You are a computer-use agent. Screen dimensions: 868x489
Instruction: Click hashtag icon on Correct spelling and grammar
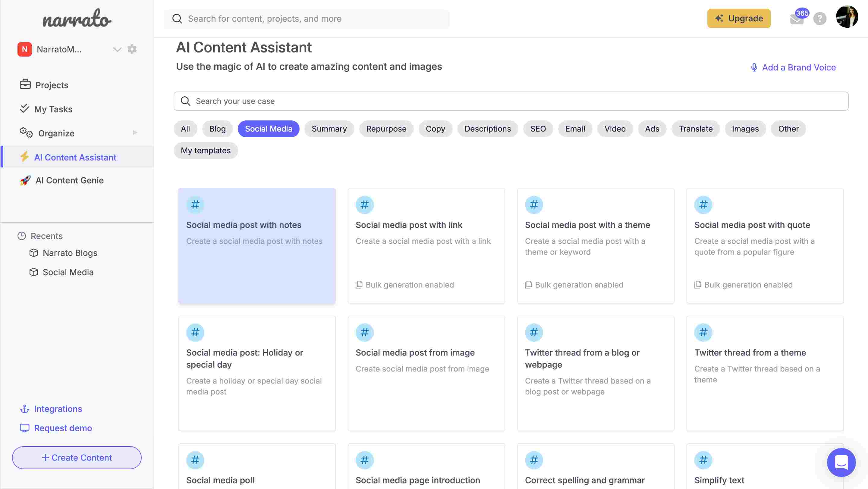click(x=534, y=460)
